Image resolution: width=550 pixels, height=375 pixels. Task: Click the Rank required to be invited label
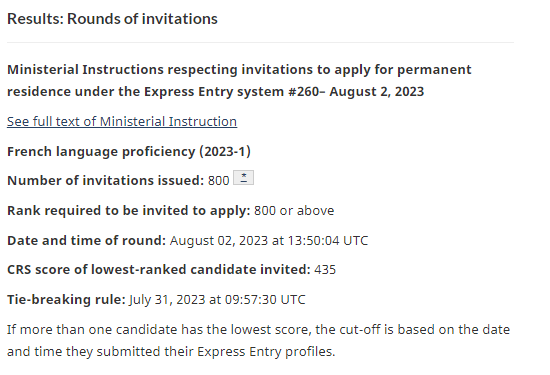[129, 211]
